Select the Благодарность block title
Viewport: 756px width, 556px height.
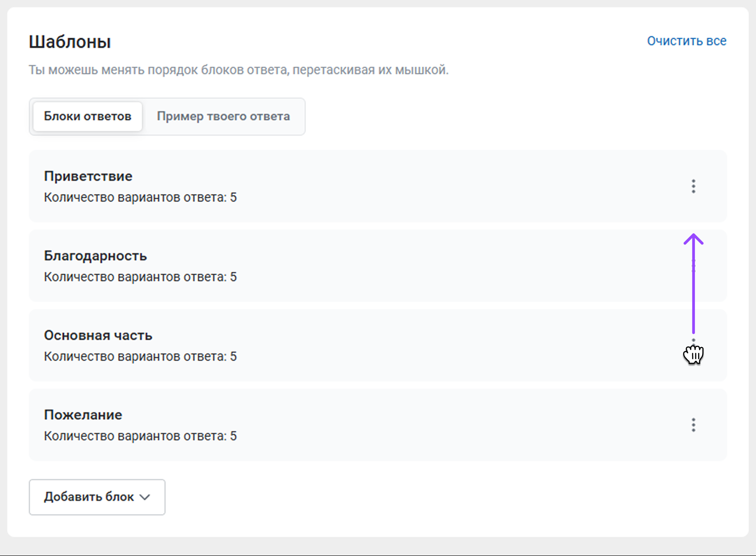point(95,256)
